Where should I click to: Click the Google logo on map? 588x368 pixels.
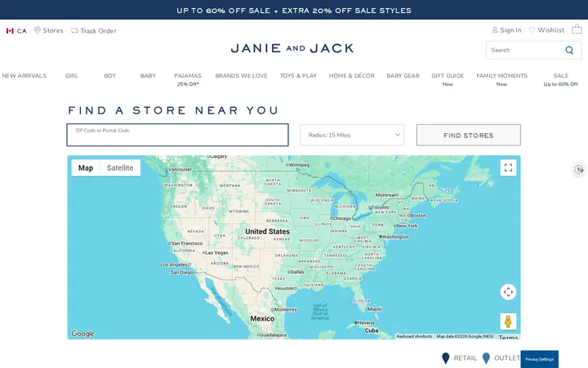(x=82, y=334)
